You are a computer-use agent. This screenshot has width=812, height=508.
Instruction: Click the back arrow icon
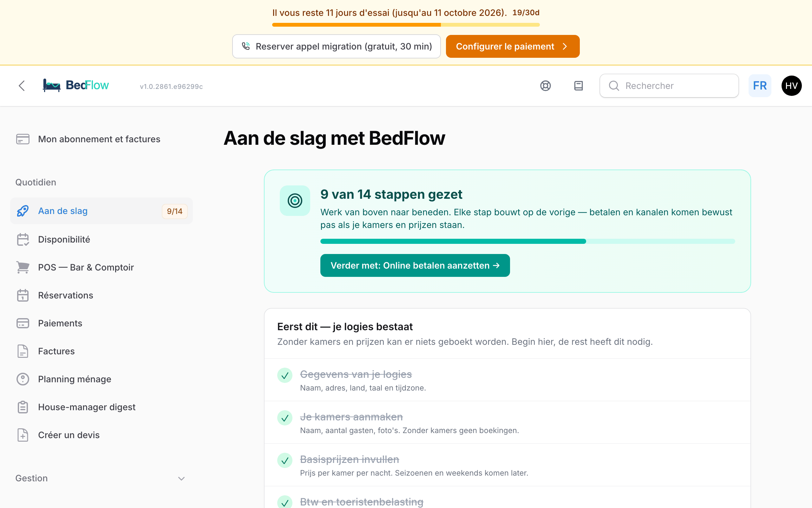(22, 86)
